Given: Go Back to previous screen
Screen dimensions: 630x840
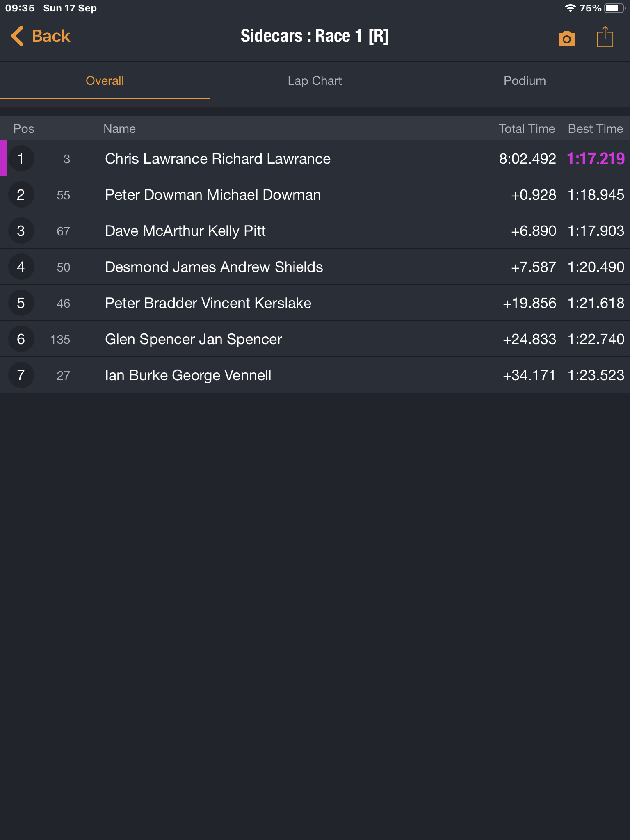Looking at the screenshot, I should pyautogui.click(x=41, y=36).
